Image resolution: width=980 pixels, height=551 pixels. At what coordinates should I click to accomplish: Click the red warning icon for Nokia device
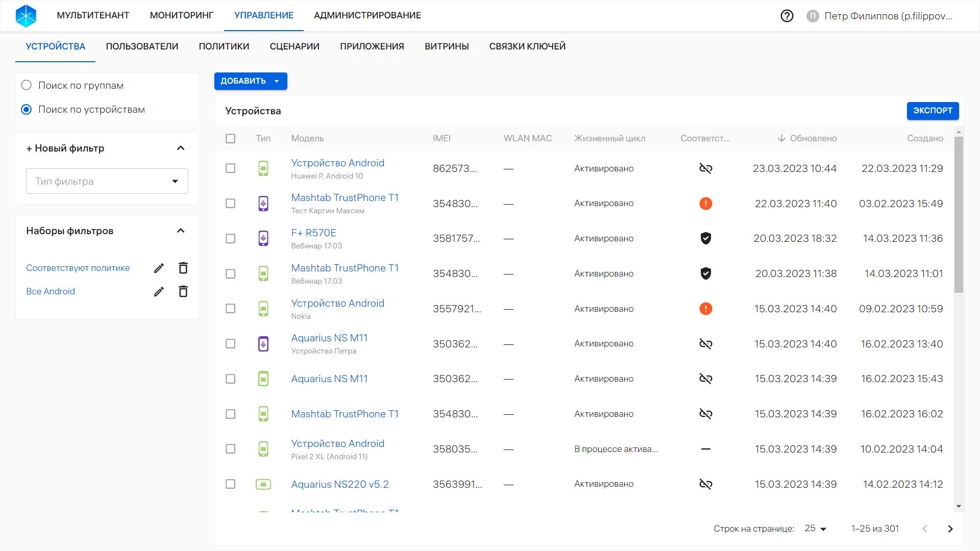[x=705, y=309]
